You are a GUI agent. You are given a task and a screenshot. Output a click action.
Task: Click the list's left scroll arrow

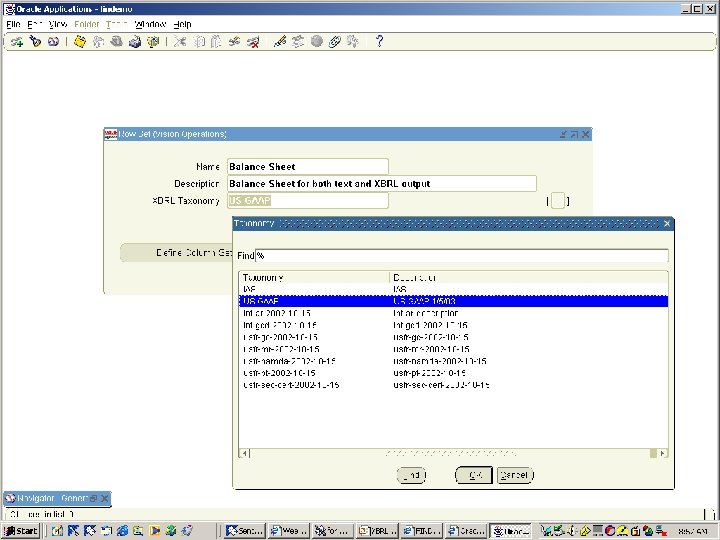pyautogui.click(x=245, y=454)
